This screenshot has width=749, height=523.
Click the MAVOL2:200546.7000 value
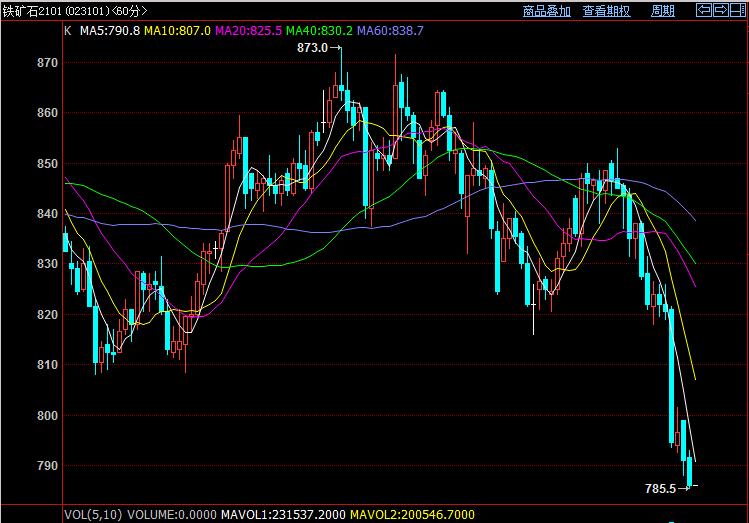412,514
